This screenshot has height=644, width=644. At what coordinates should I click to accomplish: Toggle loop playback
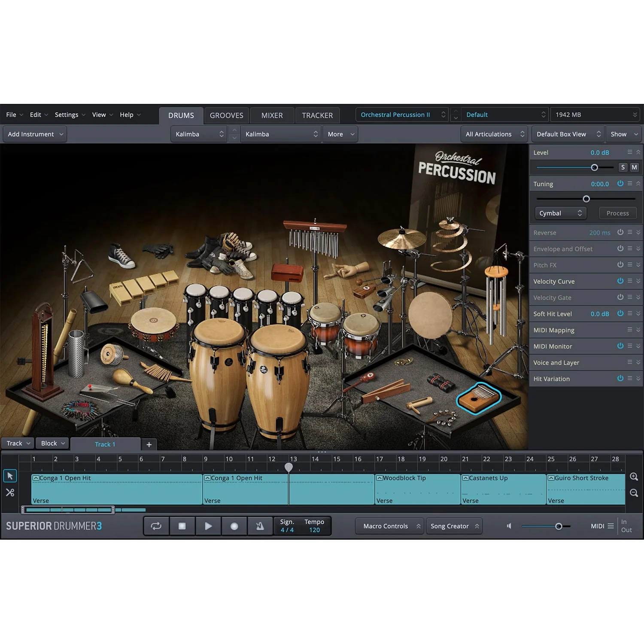[156, 526]
